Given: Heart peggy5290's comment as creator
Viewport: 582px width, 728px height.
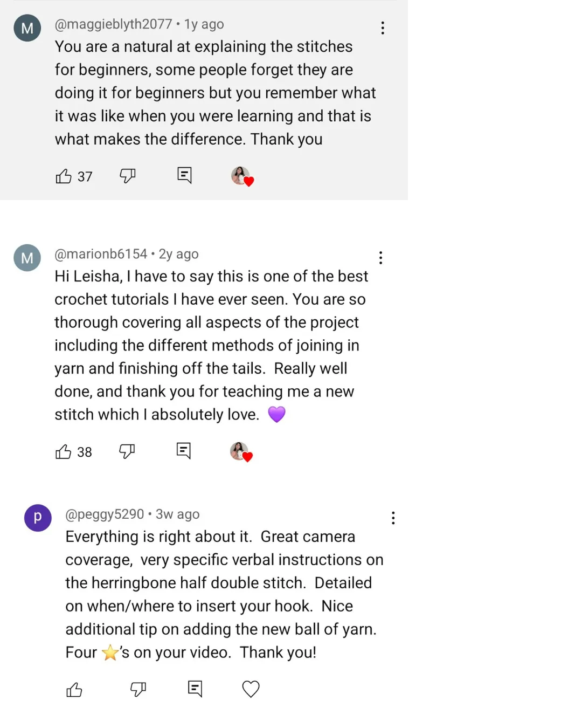Looking at the screenshot, I should 251,689.
